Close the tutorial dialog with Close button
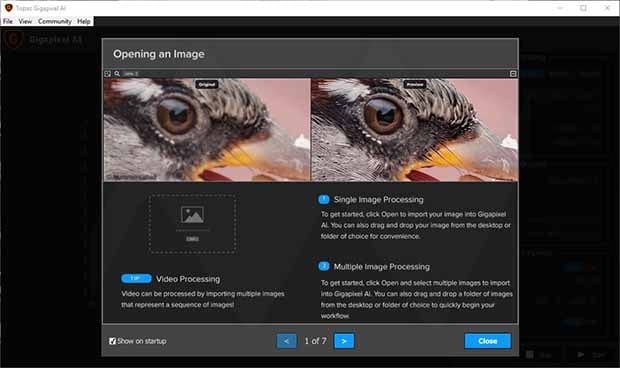The height and width of the screenshot is (368, 620). (488, 341)
